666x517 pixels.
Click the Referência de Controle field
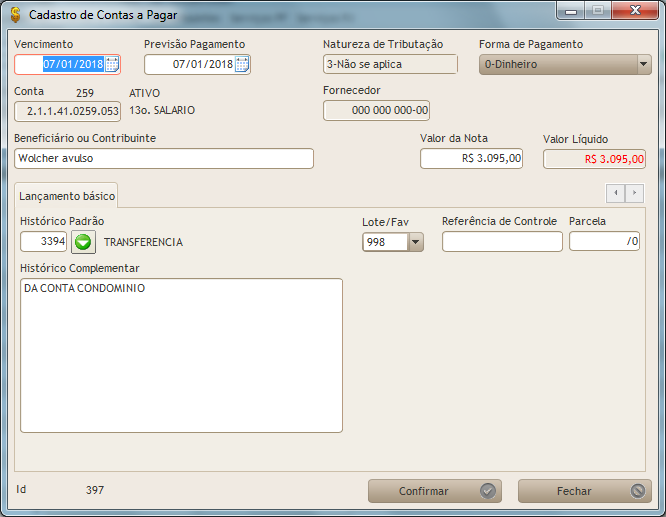[x=502, y=242]
